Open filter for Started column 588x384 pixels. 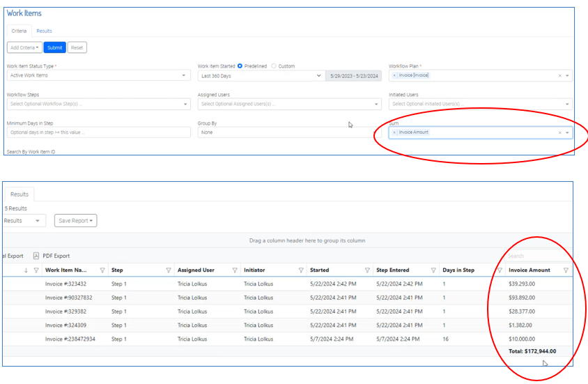[367, 270]
